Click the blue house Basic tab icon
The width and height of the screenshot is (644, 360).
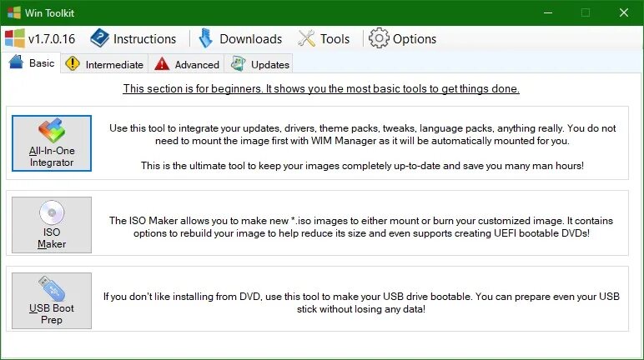point(17,62)
